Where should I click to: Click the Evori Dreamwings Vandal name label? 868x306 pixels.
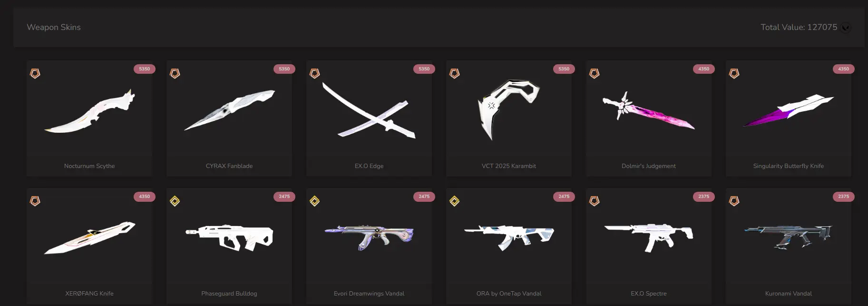[x=369, y=294]
